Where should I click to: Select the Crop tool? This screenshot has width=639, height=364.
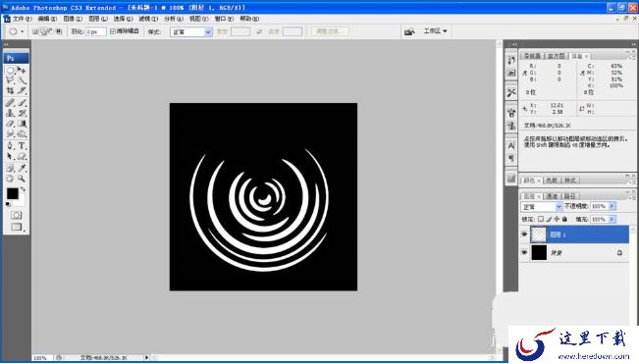pos(11,91)
